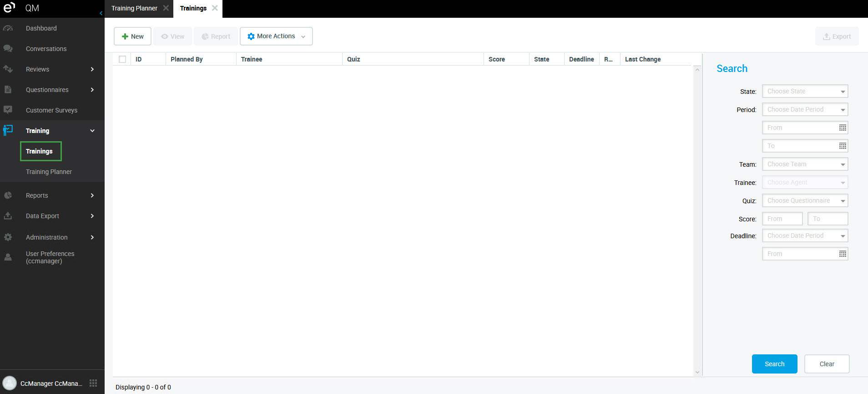
Task: Tick the select-all checkbox in table header
Action: (x=122, y=59)
